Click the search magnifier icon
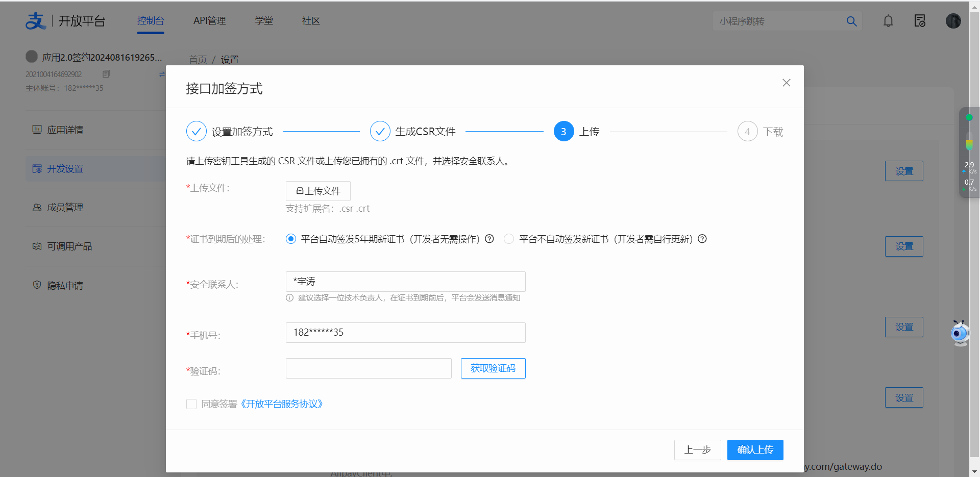The image size is (980, 477). [851, 21]
